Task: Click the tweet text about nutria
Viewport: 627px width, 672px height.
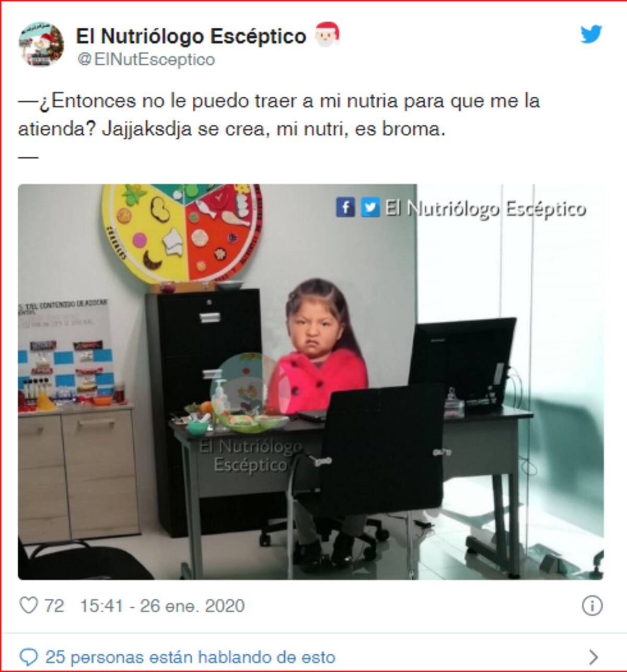Action: 279,114
